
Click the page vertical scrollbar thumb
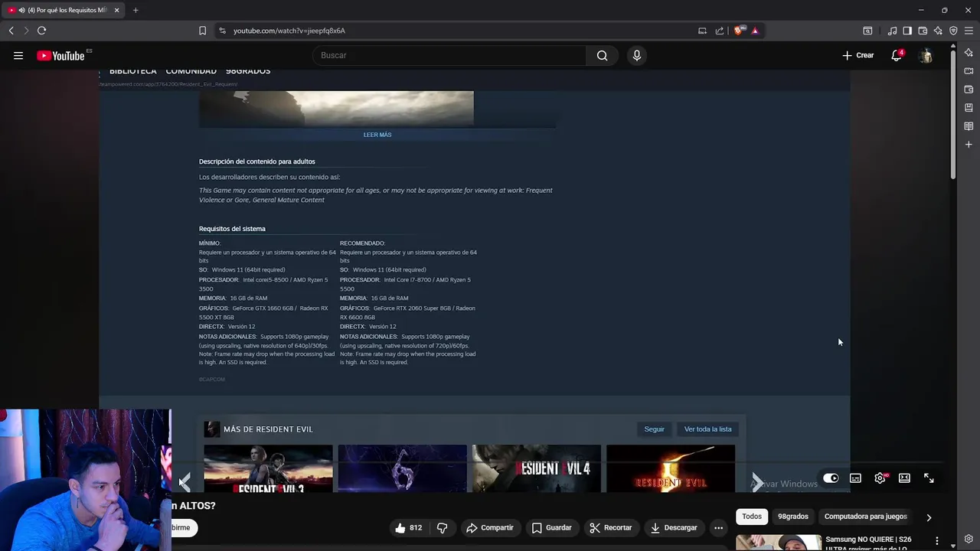point(953,115)
